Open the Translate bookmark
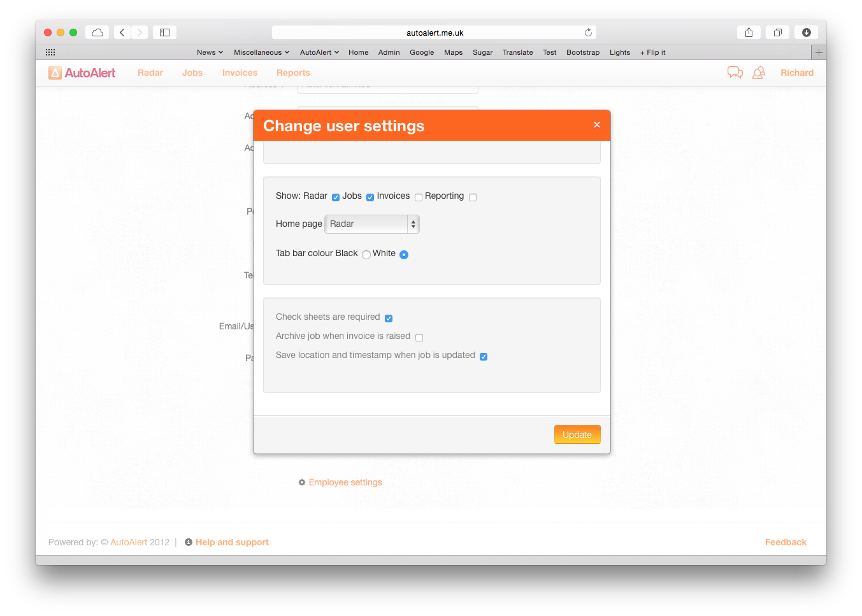This screenshot has height=616, width=862. click(517, 52)
